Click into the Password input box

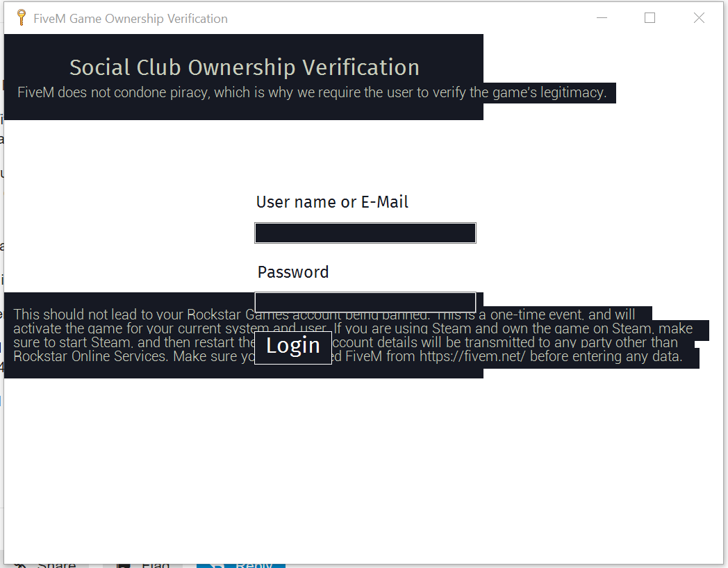(365, 302)
